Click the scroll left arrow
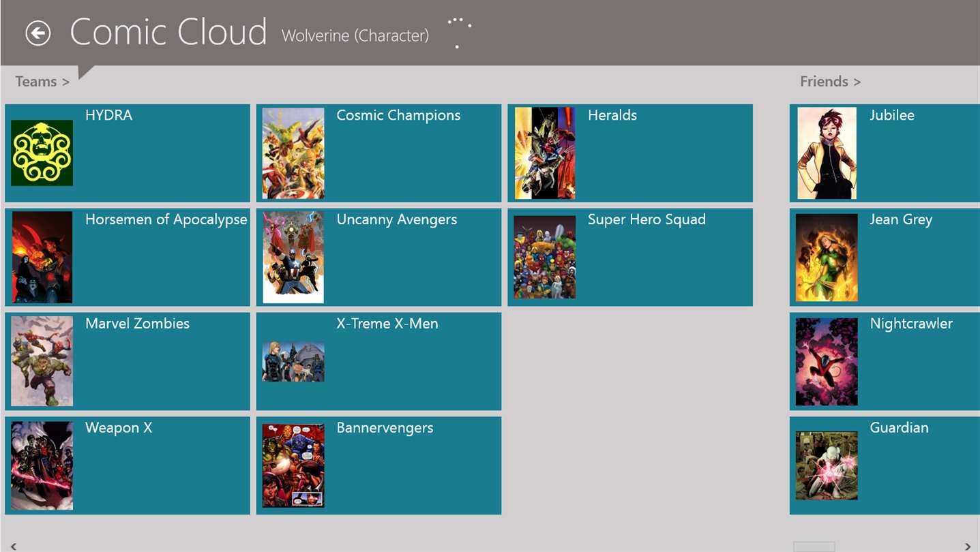The width and height of the screenshot is (980, 552). 13,547
